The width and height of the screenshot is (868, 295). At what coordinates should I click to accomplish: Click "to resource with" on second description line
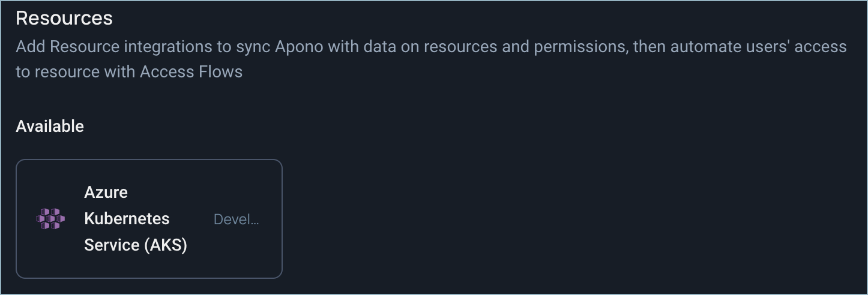[76, 72]
